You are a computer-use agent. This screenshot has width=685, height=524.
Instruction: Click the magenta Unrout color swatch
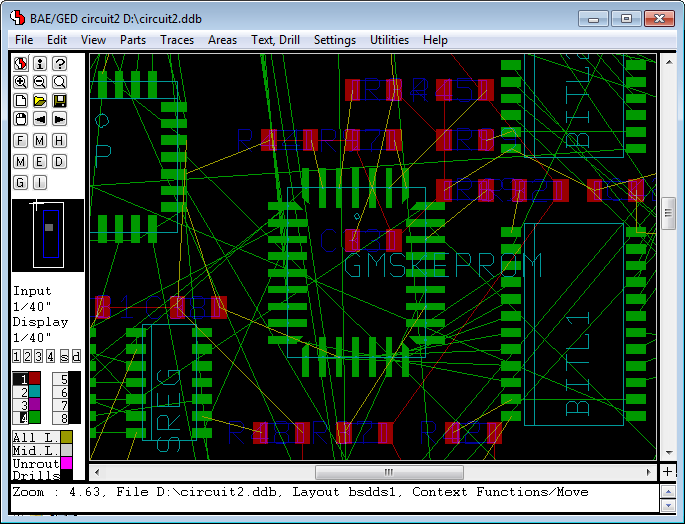click(66, 463)
